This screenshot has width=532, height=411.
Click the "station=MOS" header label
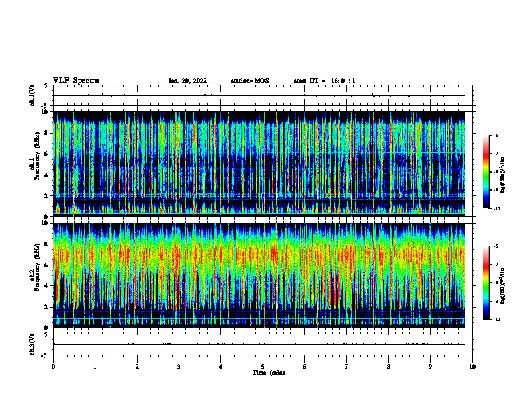[250, 81]
